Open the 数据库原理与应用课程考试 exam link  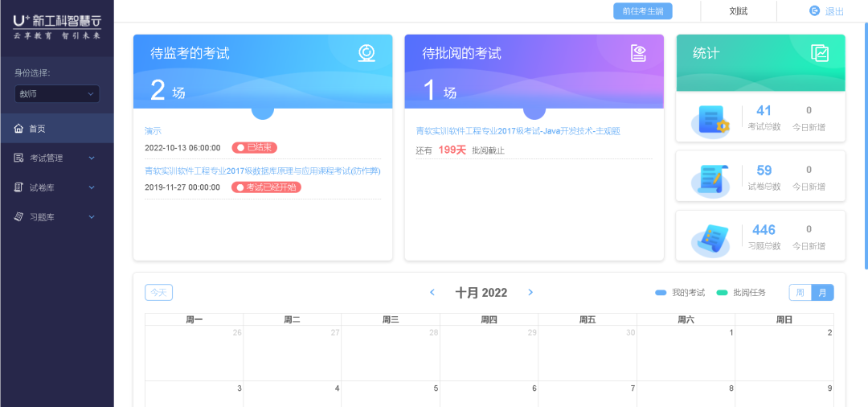[262, 171]
